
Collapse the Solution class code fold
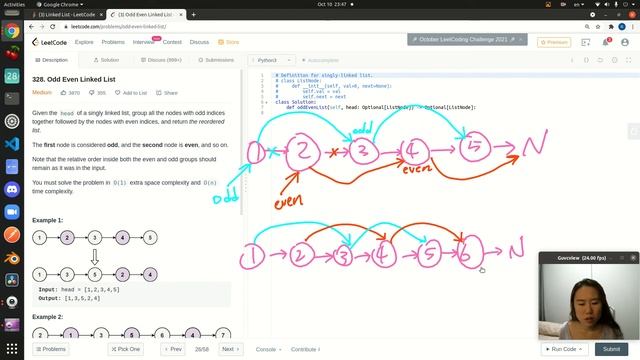point(267,102)
